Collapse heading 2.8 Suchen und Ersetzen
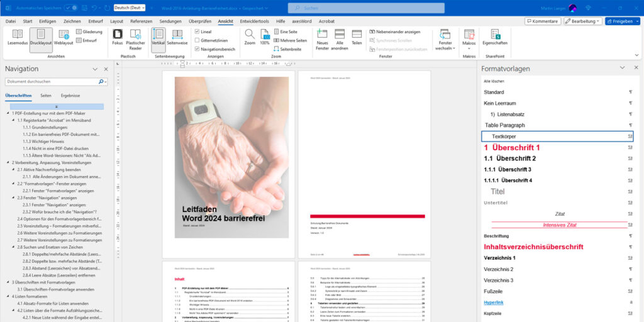Image resolution: width=644 pixels, height=322 pixels. 14,247
